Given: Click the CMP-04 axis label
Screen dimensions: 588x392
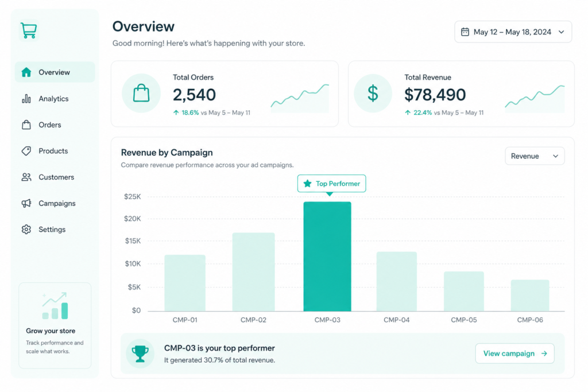Looking at the screenshot, I should pyautogui.click(x=397, y=320).
